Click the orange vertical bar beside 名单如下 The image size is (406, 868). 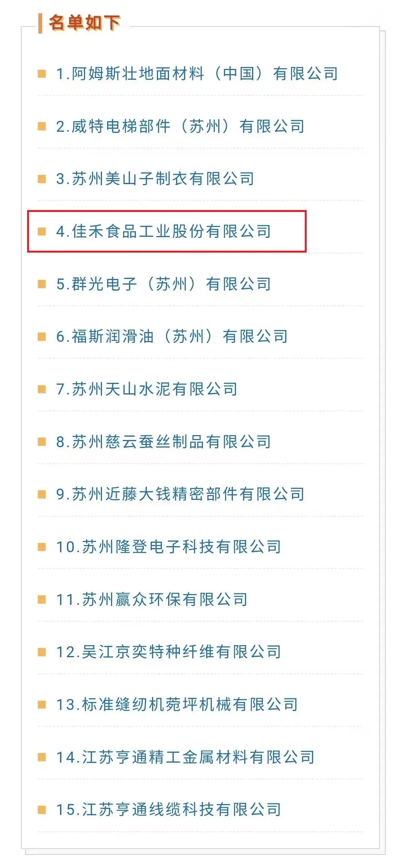point(40,23)
